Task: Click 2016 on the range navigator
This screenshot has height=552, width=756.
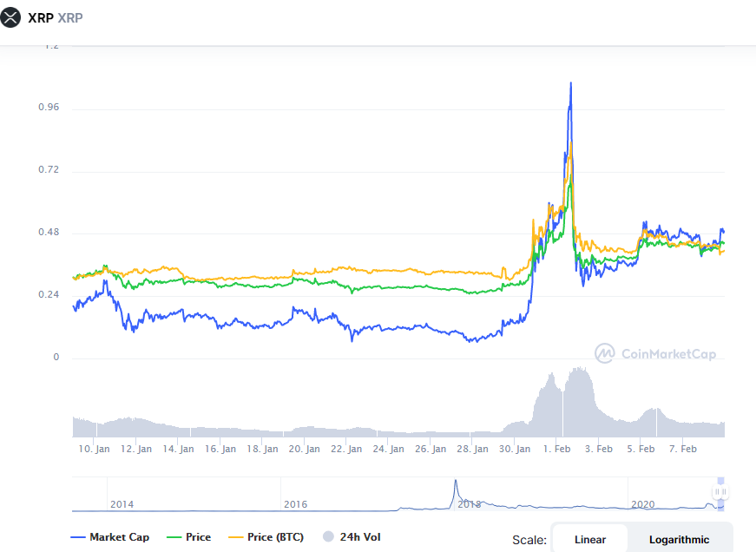Action: (x=296, y=504)
